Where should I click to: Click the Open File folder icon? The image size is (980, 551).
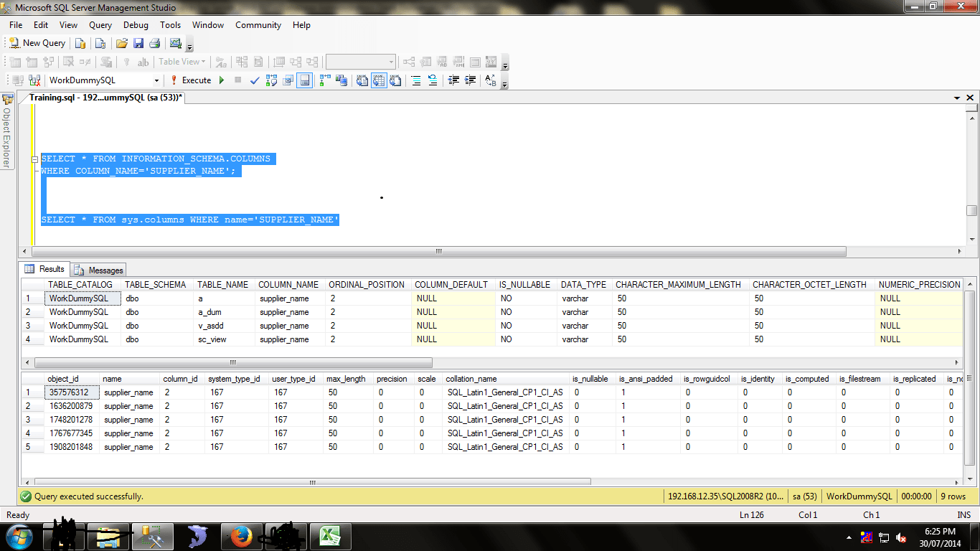coord(122,43)
